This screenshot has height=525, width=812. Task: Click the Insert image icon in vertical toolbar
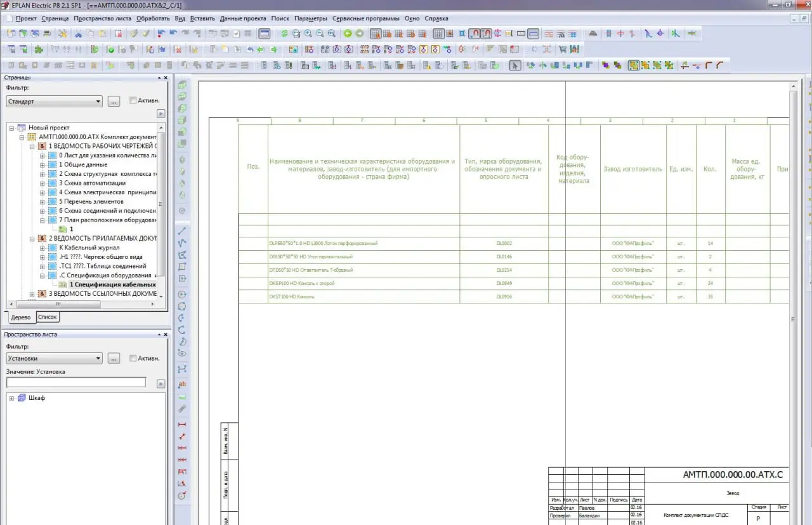182,397
